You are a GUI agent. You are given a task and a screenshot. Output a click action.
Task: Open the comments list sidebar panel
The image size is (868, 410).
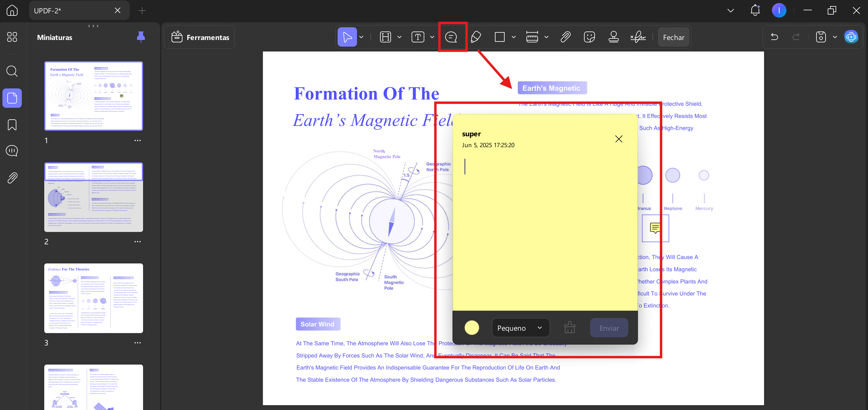pyautogui.click(x=12, y=150)
